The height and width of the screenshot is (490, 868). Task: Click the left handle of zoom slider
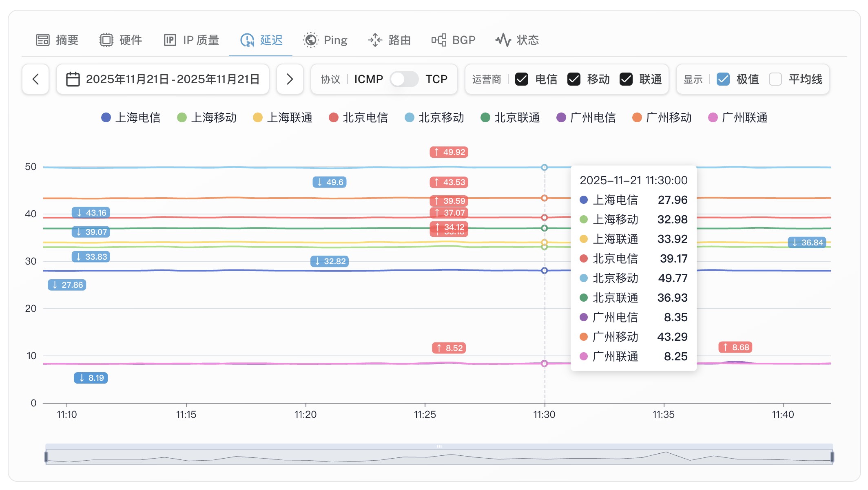click(46, 457)
